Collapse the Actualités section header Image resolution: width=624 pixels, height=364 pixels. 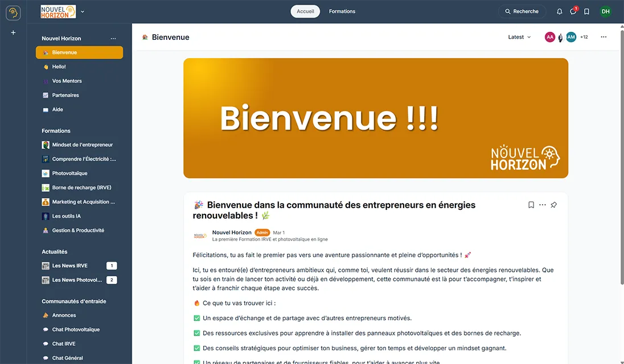coord(55,252)
